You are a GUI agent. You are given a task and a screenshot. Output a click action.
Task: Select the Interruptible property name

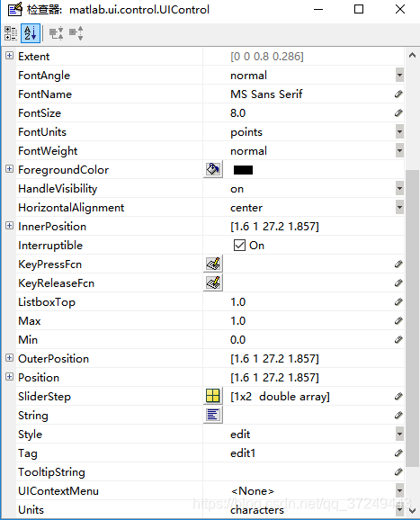pyautogui.click(x=50, y=246)
